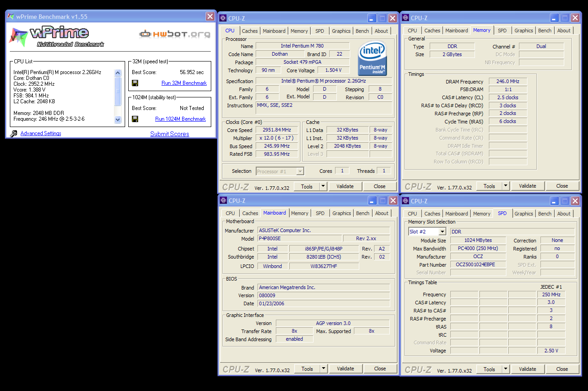Click CPU-Z icon in Memory tab window title

405,18
